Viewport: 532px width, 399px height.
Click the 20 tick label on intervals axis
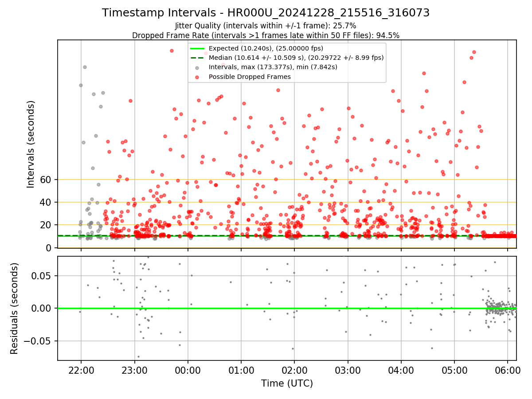point(46,225)
